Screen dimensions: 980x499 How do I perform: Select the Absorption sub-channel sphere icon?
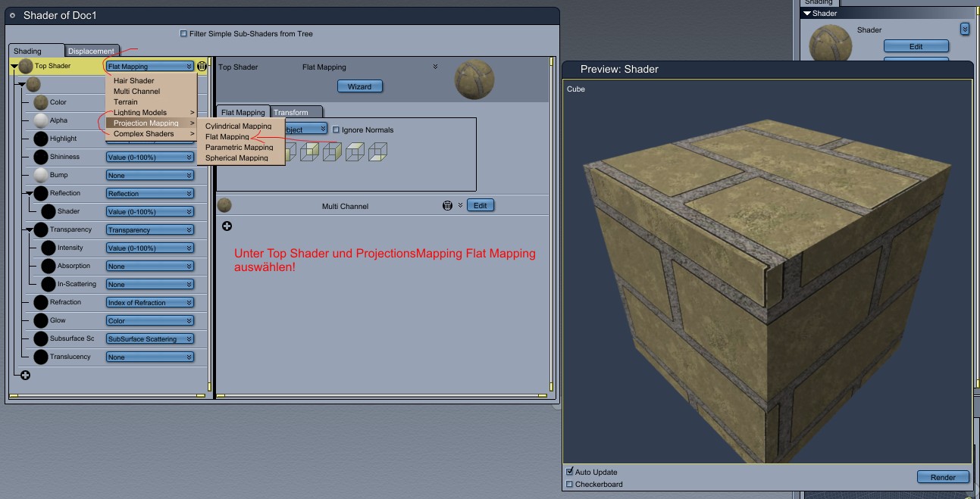48,266
